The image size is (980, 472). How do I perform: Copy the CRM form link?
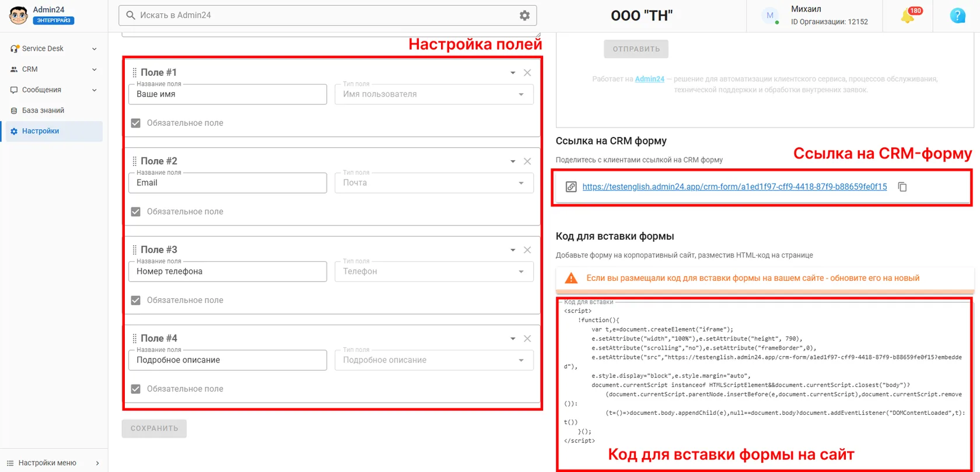tap(902, 187)
